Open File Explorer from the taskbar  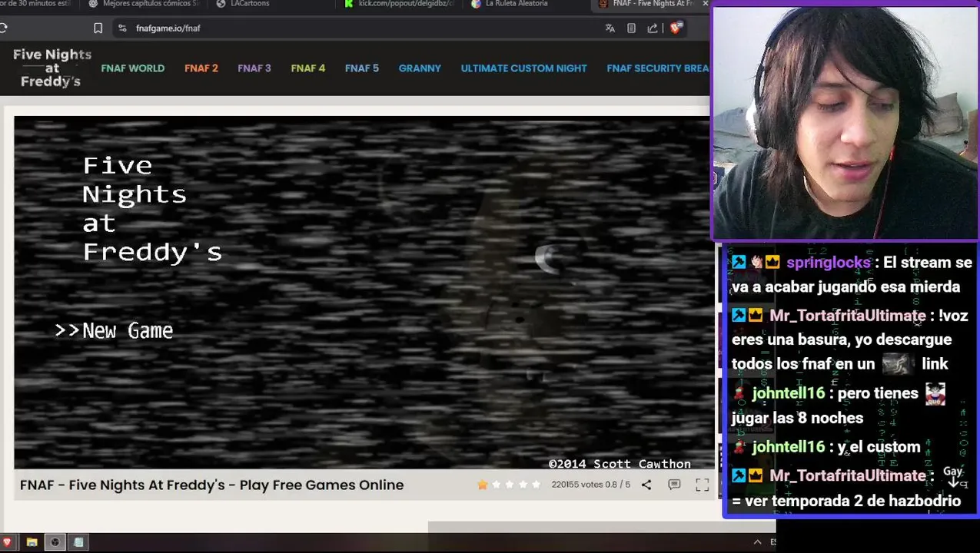32,542
